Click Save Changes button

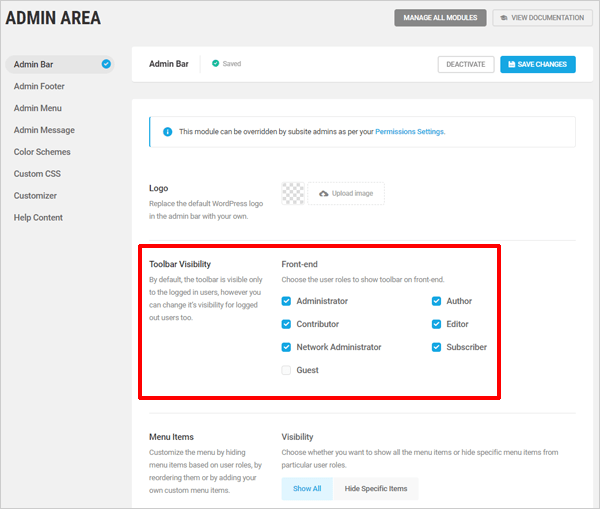pos(538,64)
